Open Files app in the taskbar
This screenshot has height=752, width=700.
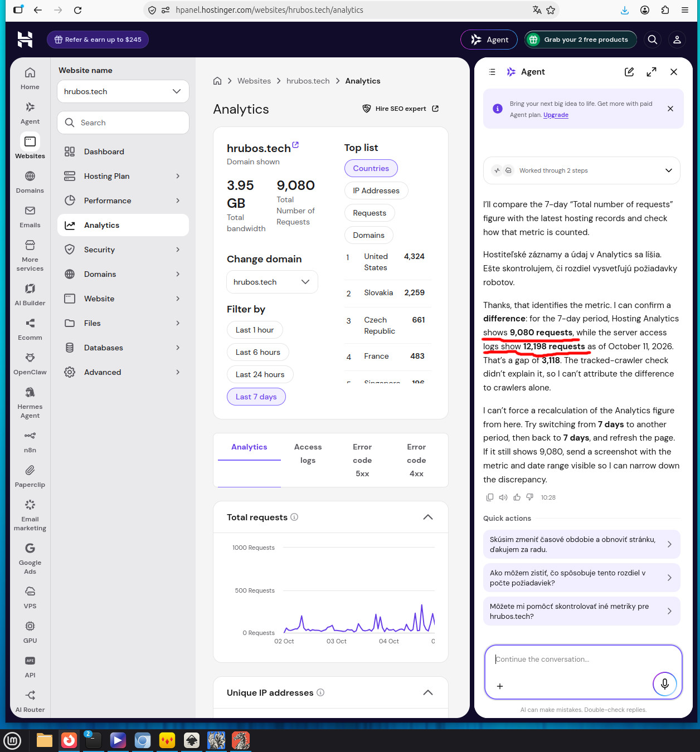pos(45,740)
